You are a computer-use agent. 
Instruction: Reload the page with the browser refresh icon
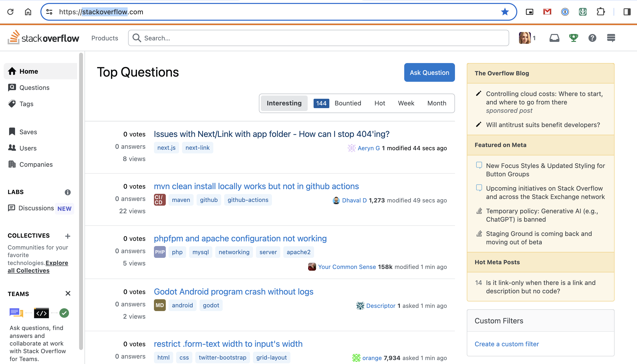pos(10,12)
